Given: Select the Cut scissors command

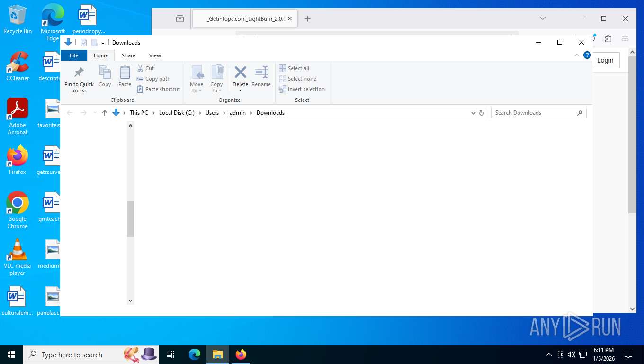Looking at the screenshot, I should click(x=145, y=68).
